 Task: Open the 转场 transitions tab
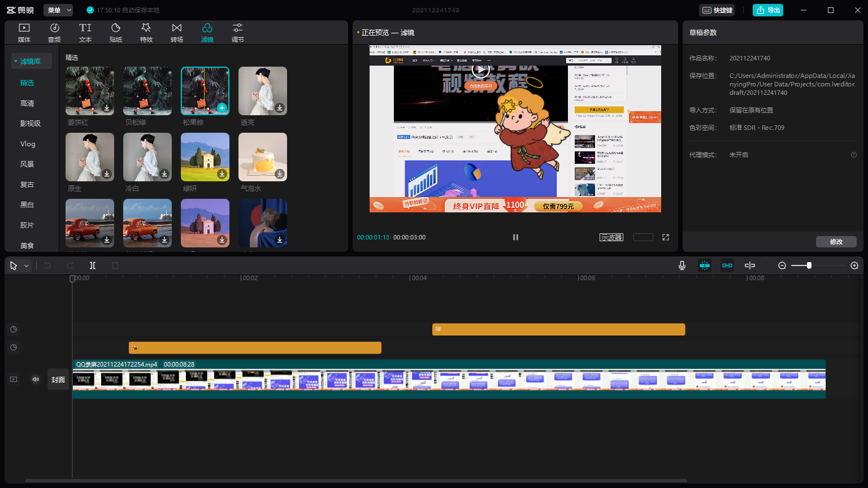[x=177, y=33]
